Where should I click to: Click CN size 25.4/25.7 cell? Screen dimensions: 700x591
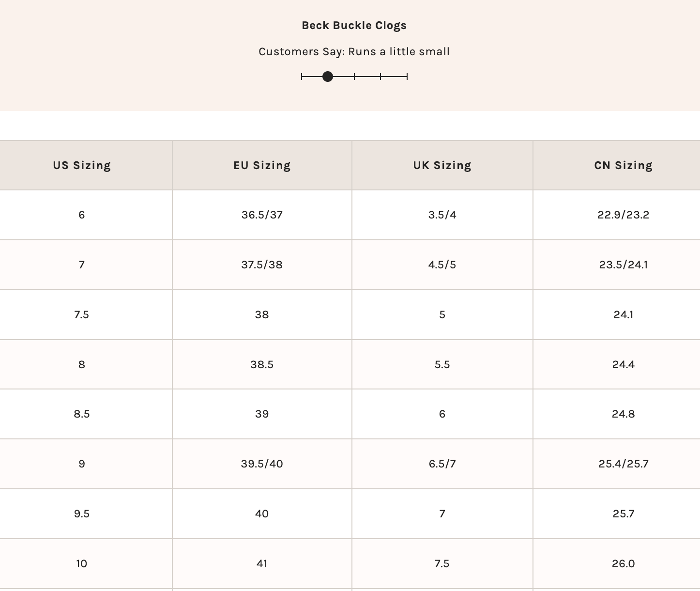pos(623,464)
